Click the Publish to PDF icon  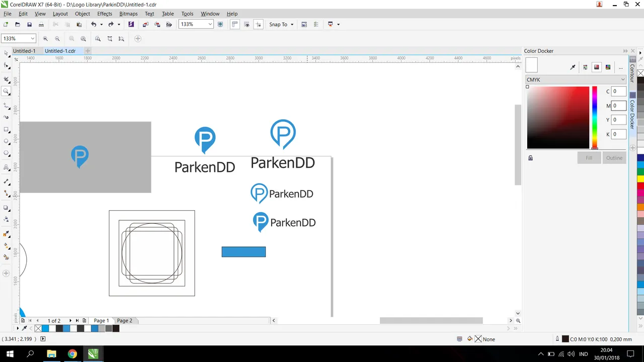click(169, 24)
